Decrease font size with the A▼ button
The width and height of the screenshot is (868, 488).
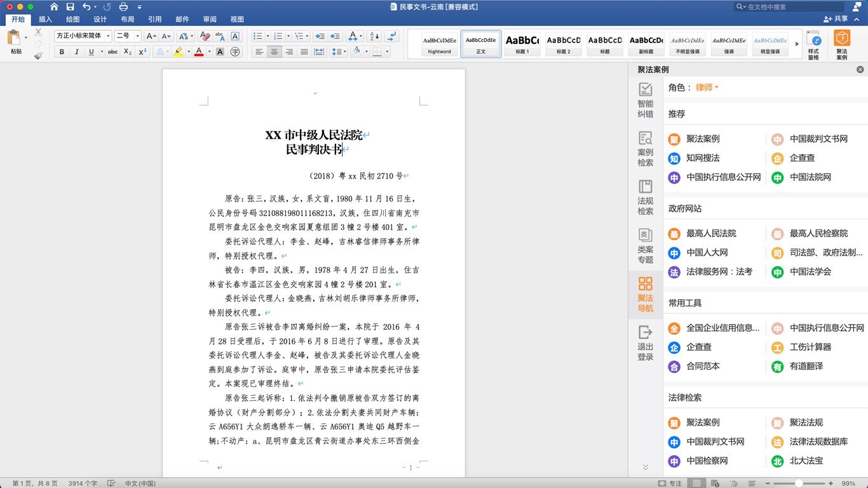coord(166,36)
